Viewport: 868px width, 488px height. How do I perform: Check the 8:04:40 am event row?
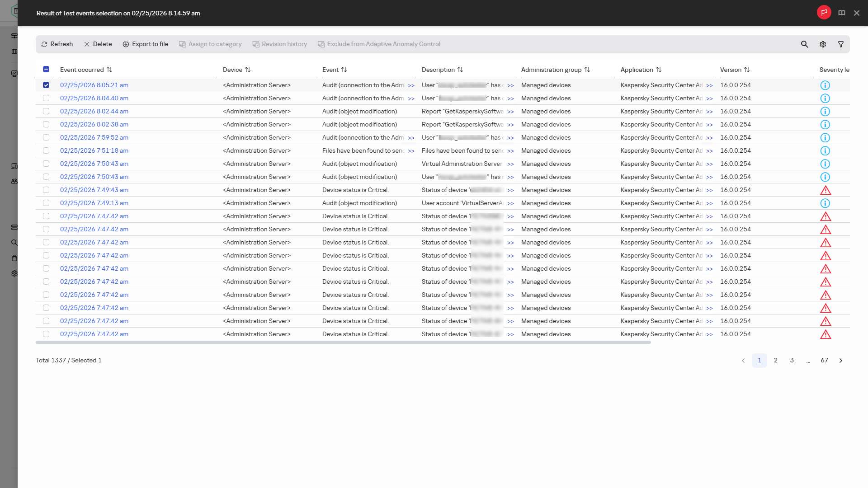(46, 98)
